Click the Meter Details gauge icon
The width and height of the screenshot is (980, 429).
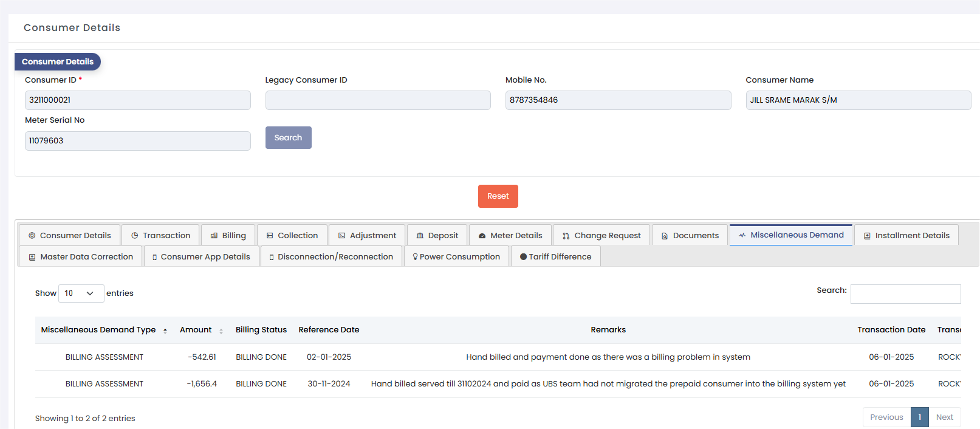point(482,236)
